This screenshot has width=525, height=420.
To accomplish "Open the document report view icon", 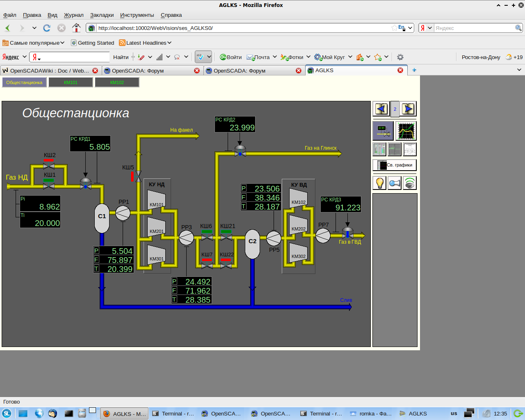I will click(409, 149).
